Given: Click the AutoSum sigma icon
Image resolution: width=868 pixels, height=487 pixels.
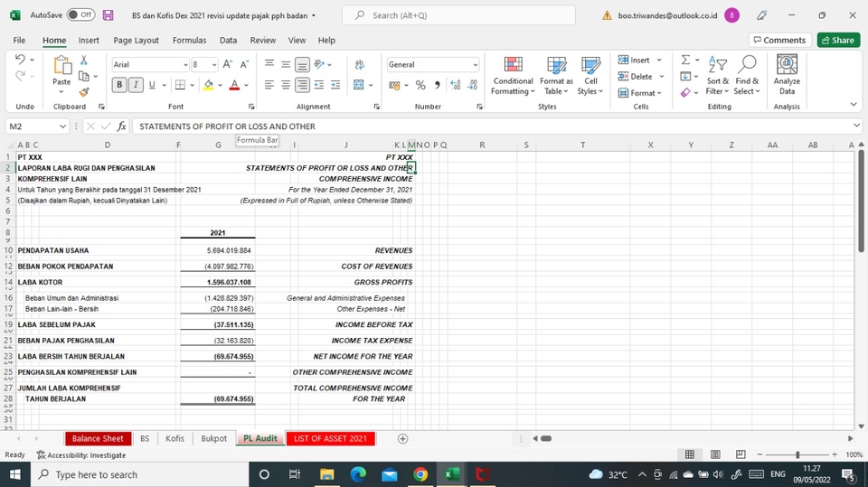Looking at the screenshot, I should coord(686,60).
